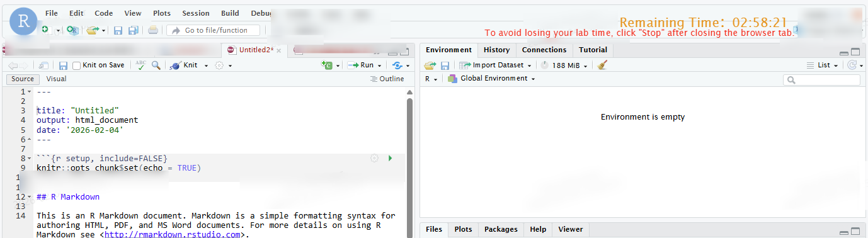
Task: Open the Edit menu
Action: 76,13
